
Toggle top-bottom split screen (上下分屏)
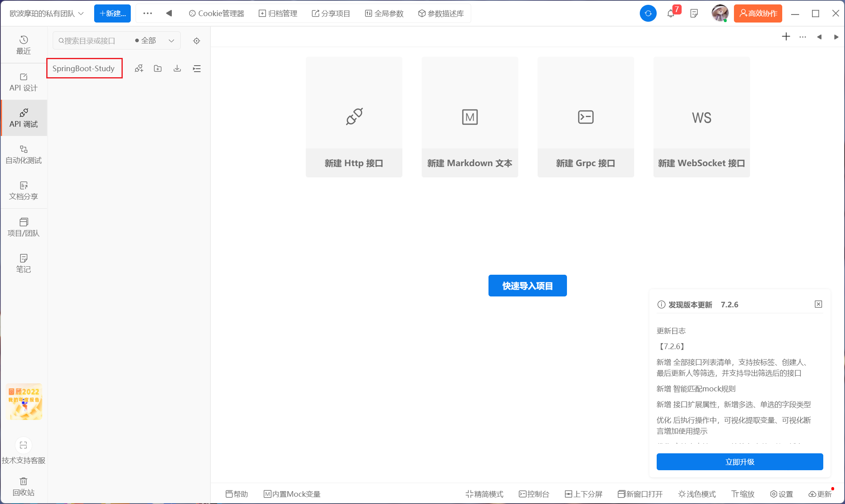(x=583, y=494)
